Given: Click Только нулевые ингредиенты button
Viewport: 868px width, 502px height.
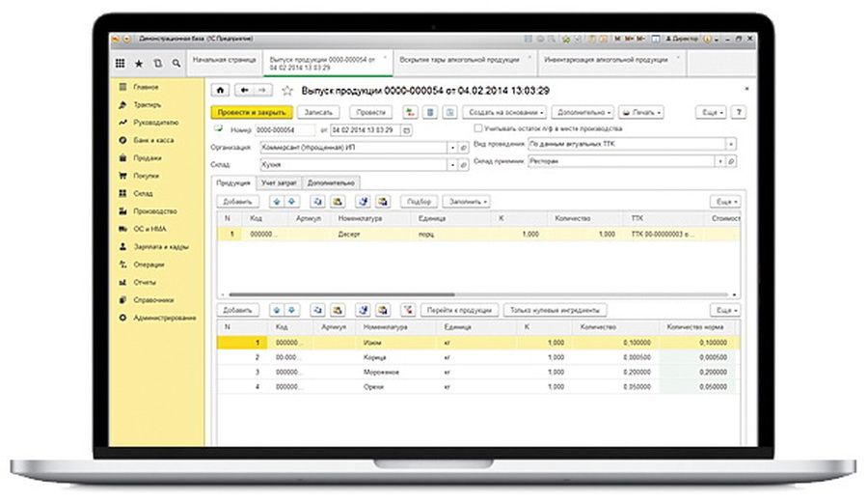Looking at the screenshot, I should 555,310.
